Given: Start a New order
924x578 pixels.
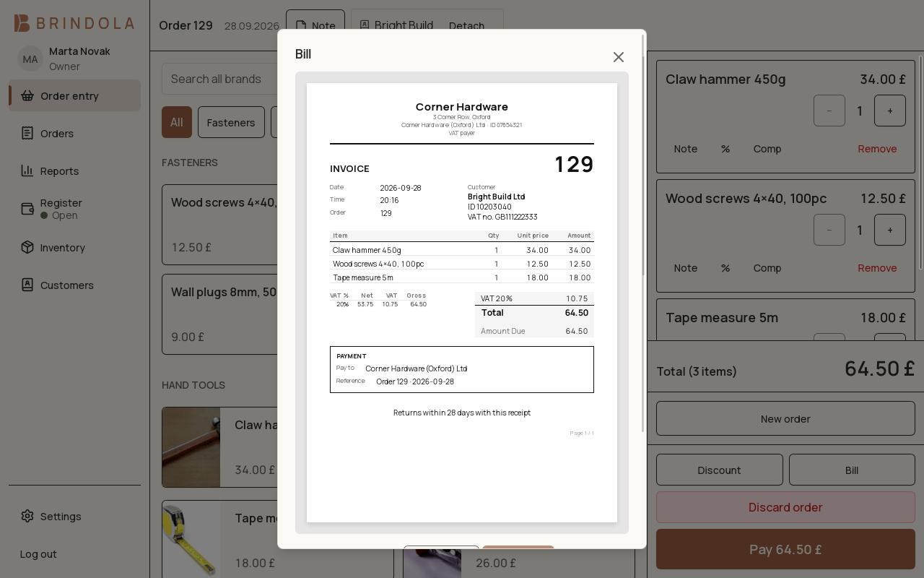Looking at the screenshot, I should point(785,418).
